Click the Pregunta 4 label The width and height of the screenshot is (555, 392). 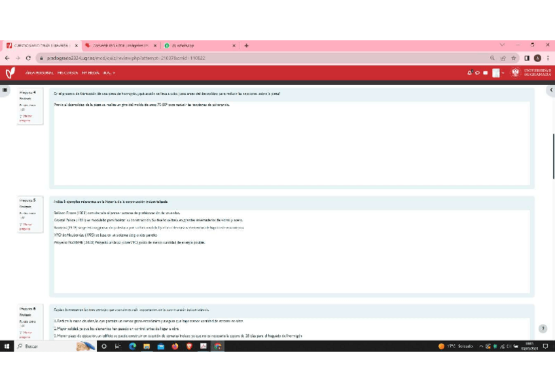(27, 92)
